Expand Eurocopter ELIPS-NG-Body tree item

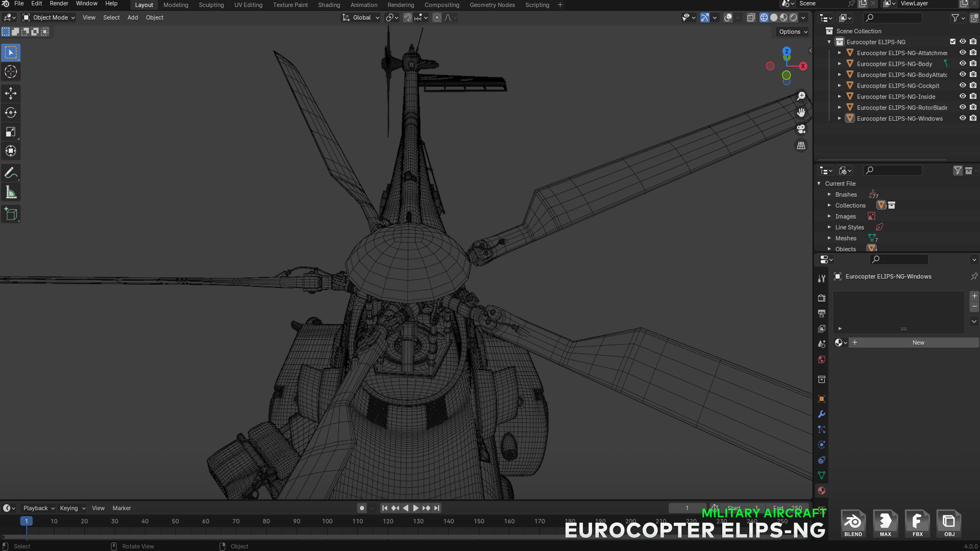(840, 64)
